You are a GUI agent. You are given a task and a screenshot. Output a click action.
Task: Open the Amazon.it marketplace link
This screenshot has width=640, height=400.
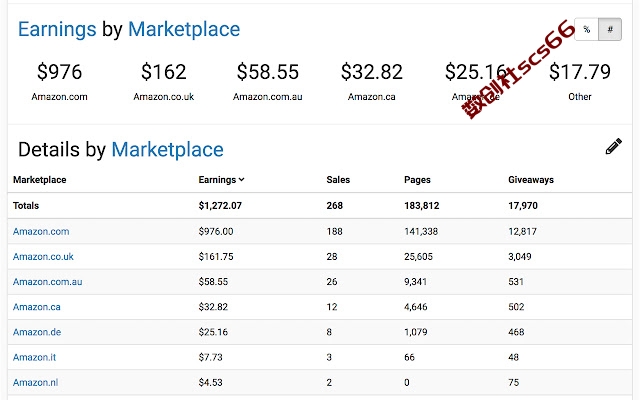(x=34, y=358)
